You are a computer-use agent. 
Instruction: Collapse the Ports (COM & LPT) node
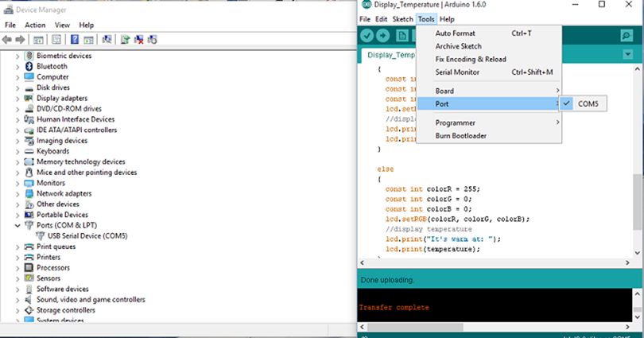pos(17,226)
